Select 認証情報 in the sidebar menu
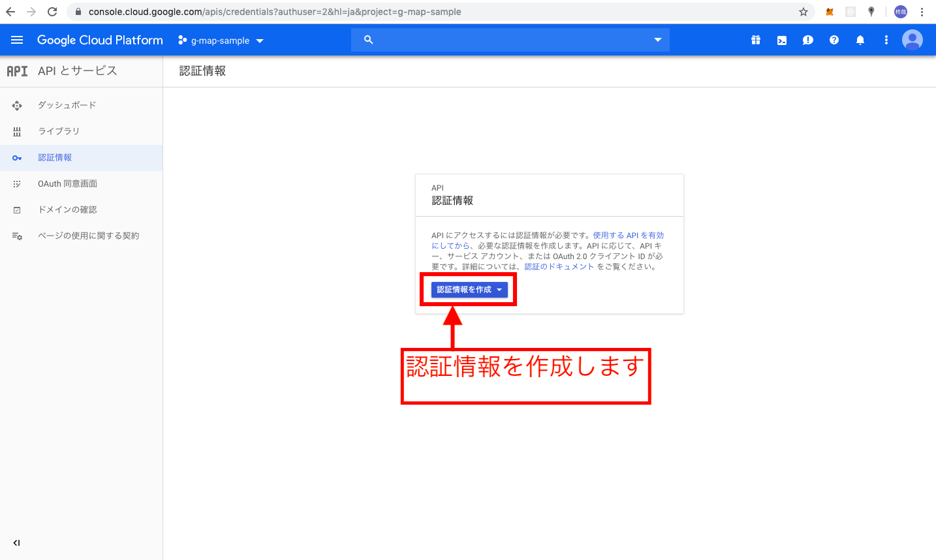 click(x=55, y=157)
